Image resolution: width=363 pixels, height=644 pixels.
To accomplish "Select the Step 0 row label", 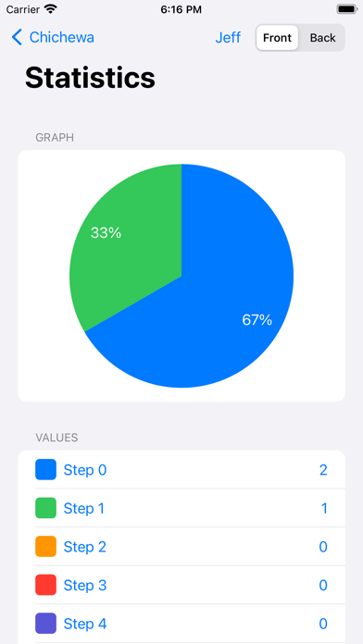I will click(x=85, y=470).
